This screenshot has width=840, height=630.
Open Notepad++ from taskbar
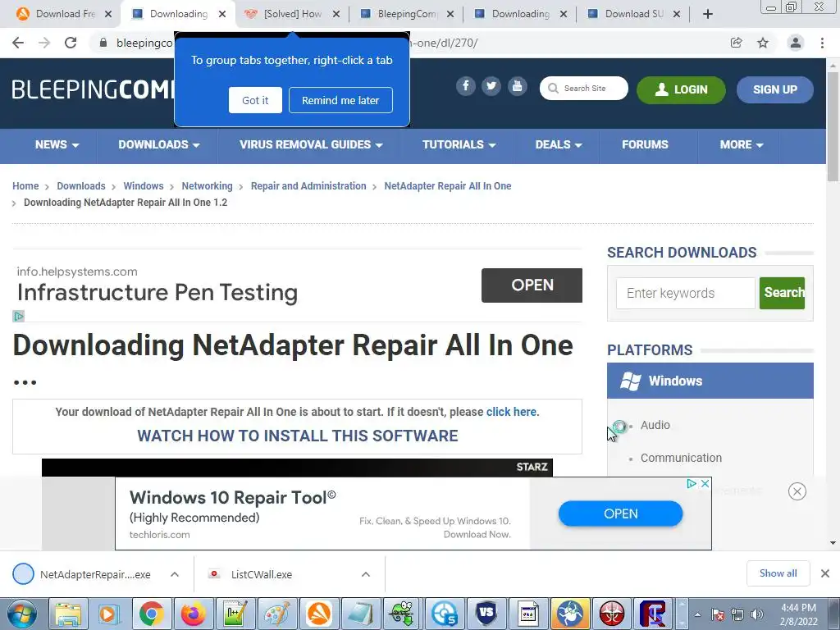pos(235,614)
